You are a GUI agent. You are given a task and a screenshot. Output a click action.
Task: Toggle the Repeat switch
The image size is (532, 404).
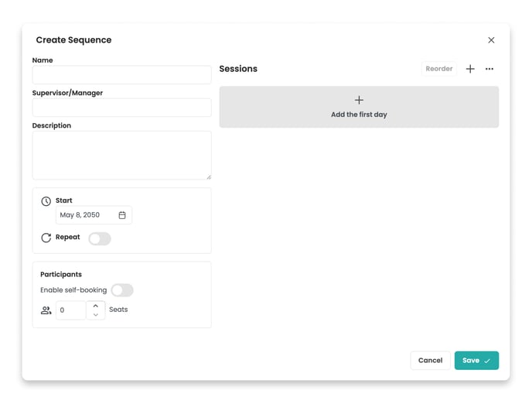coord(100,238)
